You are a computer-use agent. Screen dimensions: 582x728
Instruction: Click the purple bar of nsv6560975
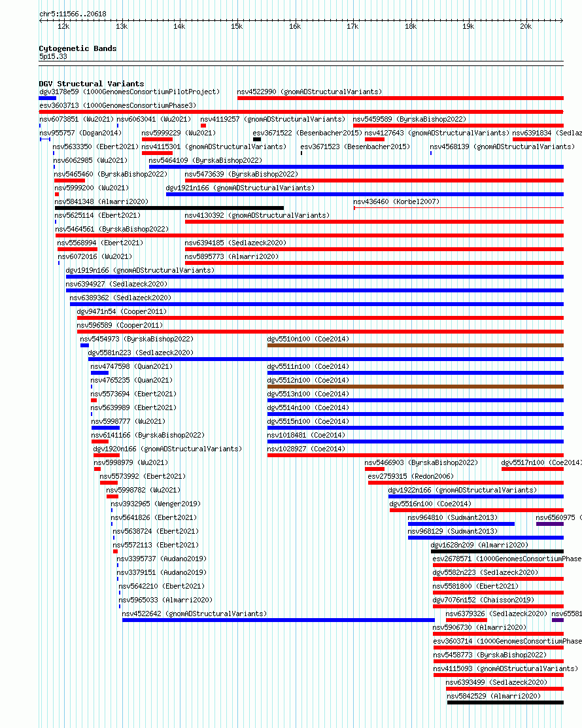click(549, 524)
